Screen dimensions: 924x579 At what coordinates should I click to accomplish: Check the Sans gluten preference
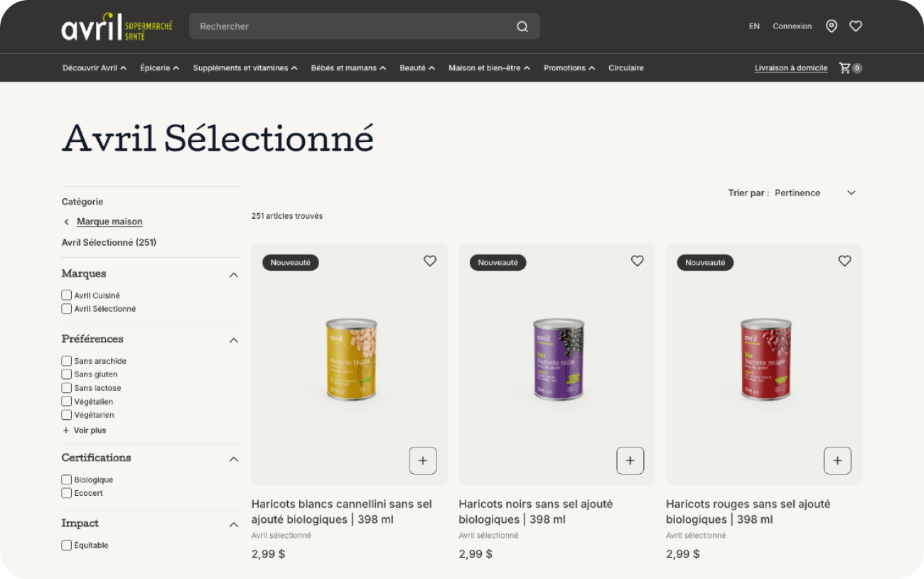67,374
